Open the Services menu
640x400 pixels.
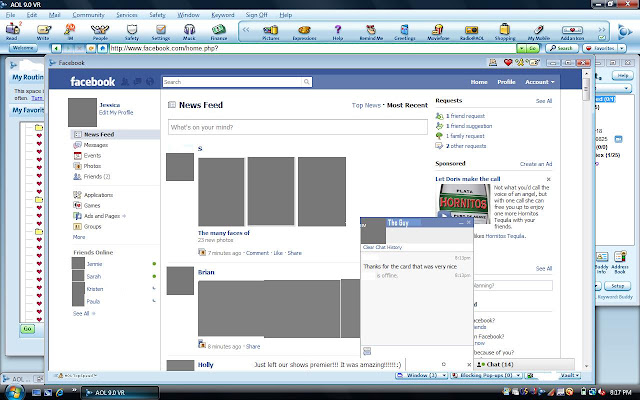pos(127,15)
